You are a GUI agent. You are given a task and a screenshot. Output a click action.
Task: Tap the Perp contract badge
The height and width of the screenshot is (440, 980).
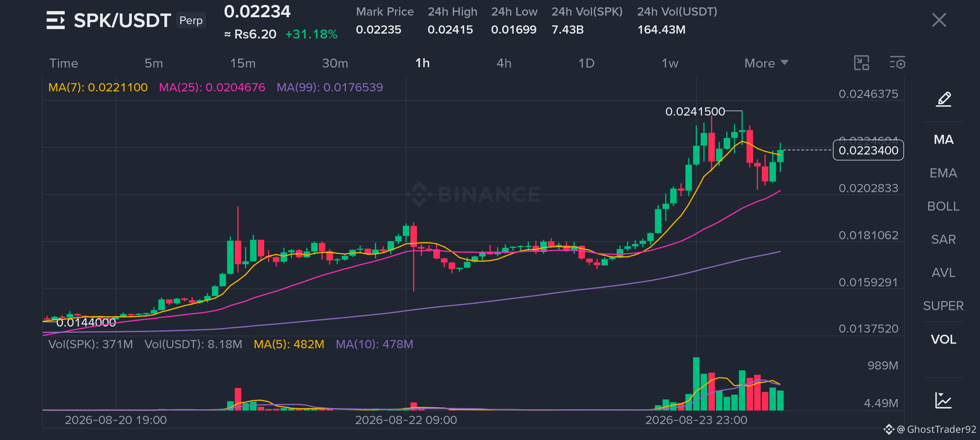point(191,20)
